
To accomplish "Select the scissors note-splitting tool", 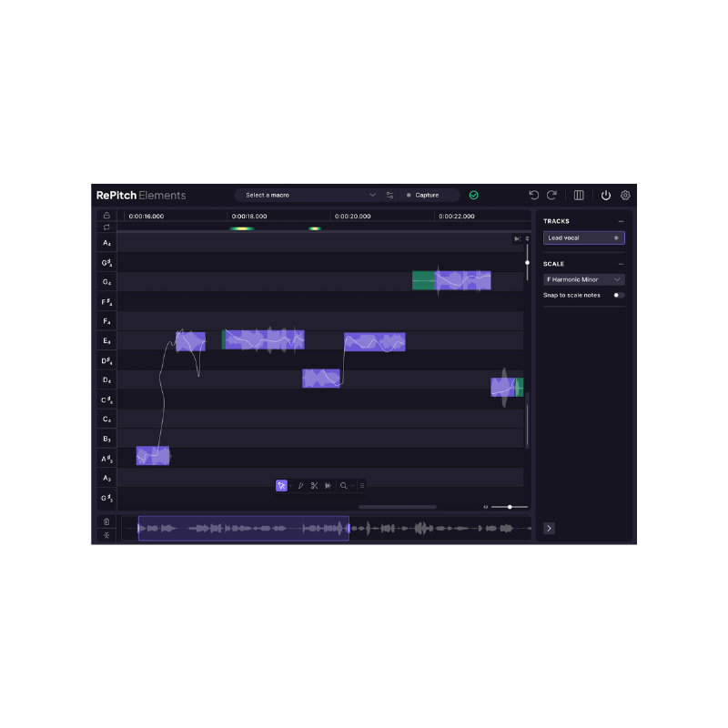I will (314, 485).
